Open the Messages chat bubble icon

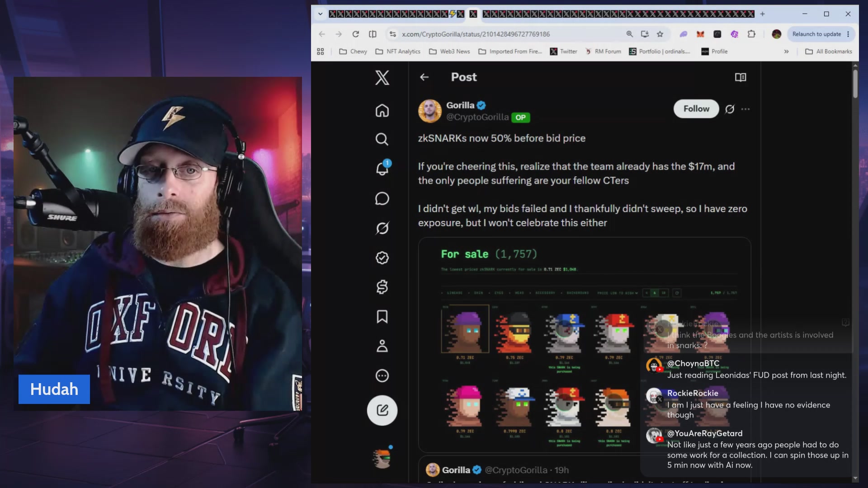point(382,198)
